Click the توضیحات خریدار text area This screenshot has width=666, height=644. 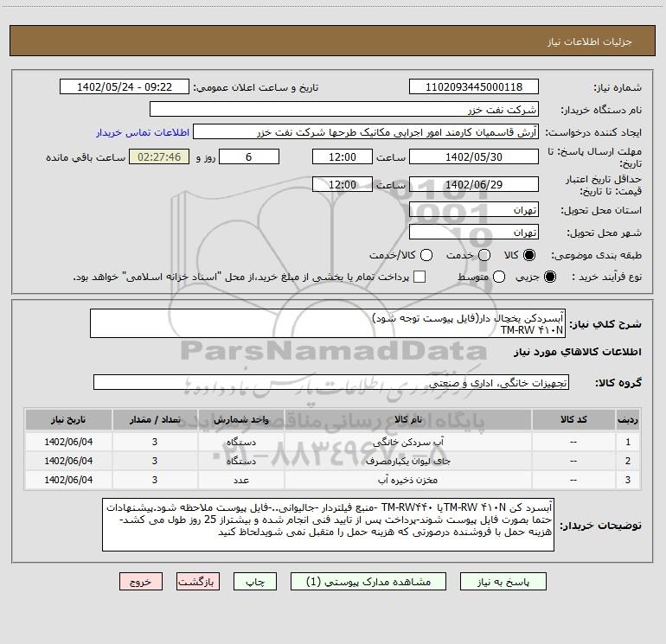[x=328, y=525]
